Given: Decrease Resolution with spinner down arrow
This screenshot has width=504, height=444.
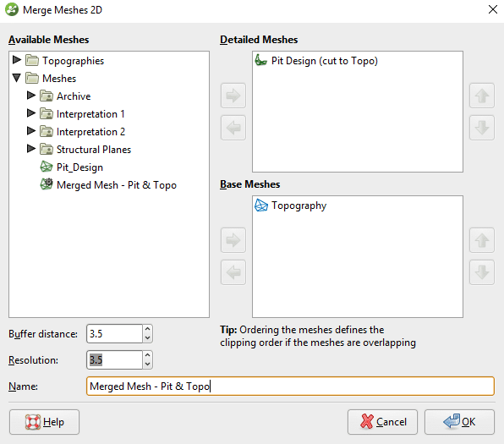Looking at the screenshot, I should (147, 365).
